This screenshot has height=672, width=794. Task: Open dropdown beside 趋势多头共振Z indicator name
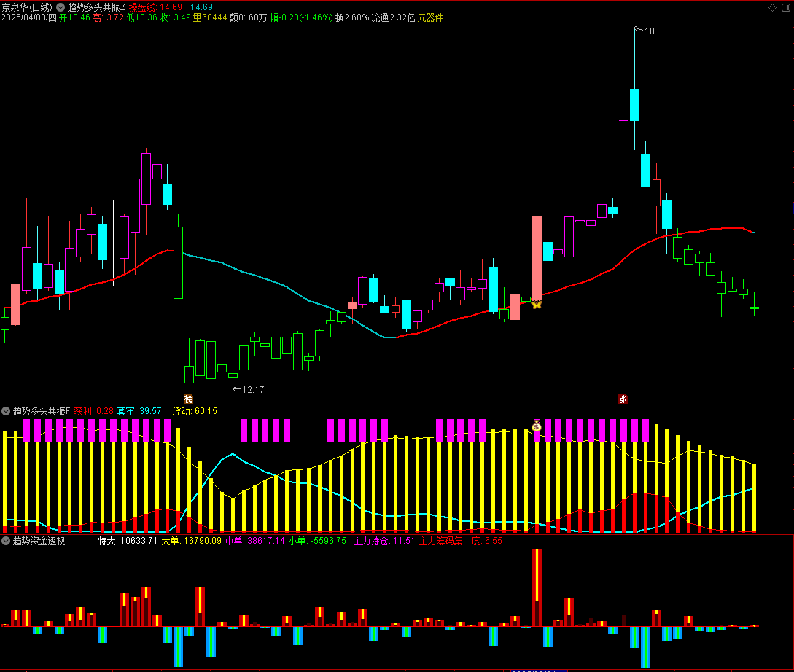click(x=61, y=7)
